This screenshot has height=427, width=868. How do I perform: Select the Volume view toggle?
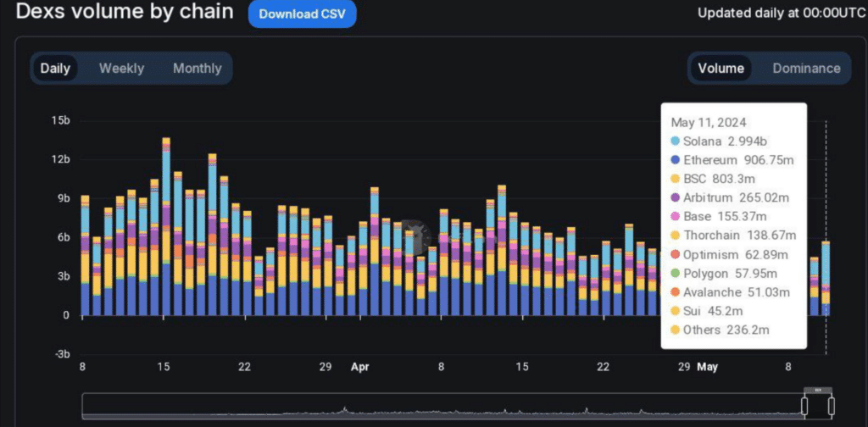tap(721, 69)
